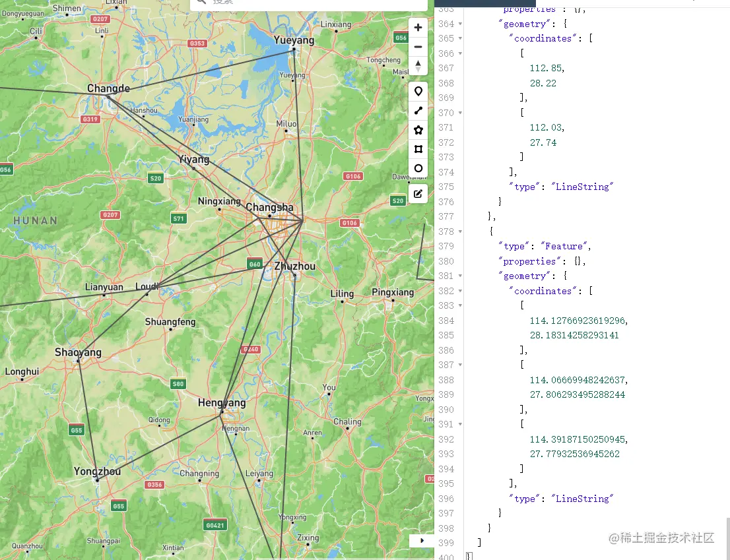
Task: Click the value 112.85 in the code
Action: point(545,68)
